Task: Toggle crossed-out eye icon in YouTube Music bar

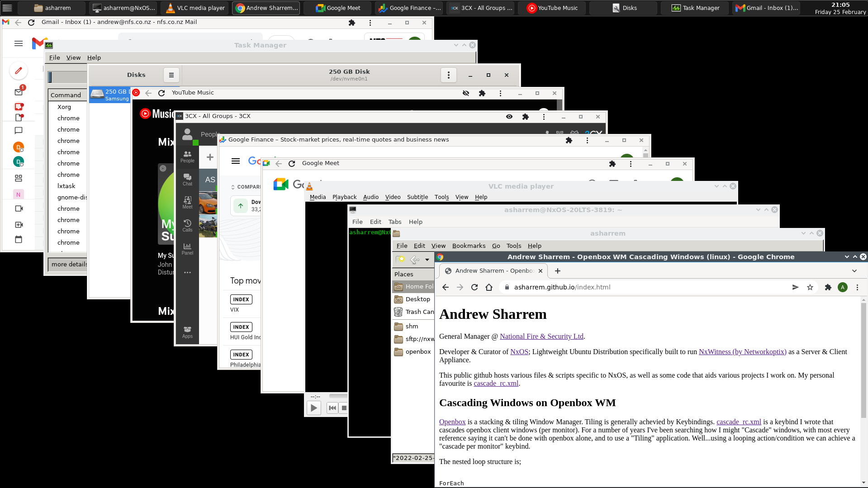Action: [x=466, y=93]
